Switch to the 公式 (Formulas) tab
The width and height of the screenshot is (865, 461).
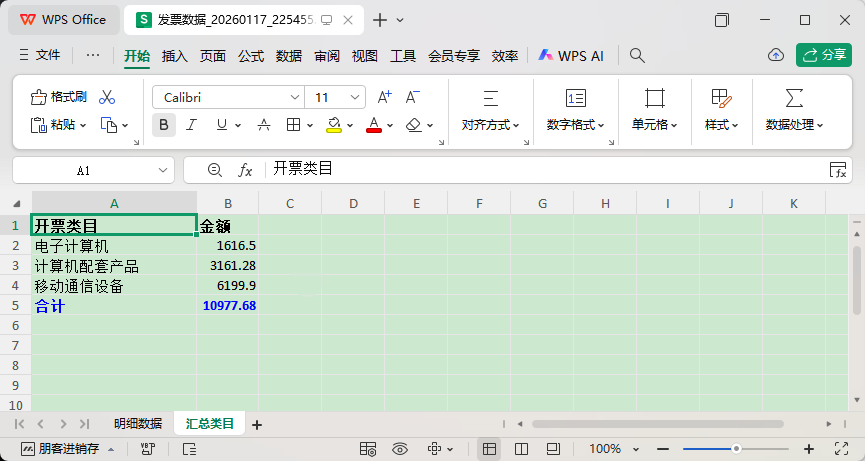click(x=251, y=56)
